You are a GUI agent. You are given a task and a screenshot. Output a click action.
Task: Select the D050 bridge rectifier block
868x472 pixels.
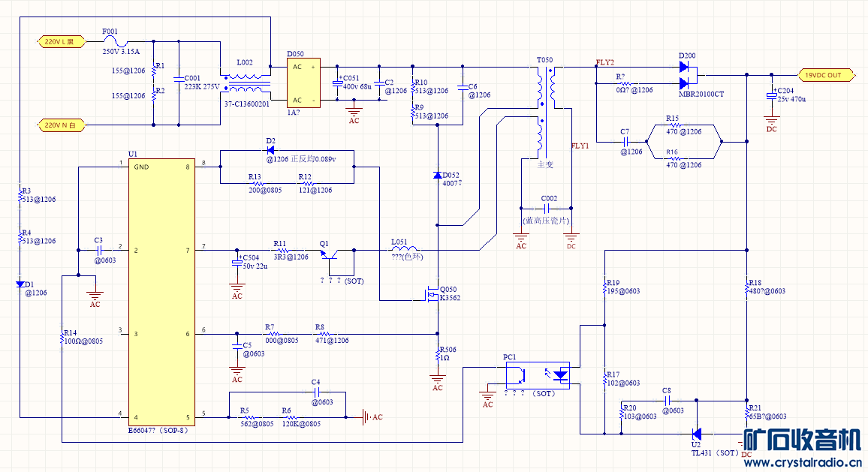click(303, 83)
